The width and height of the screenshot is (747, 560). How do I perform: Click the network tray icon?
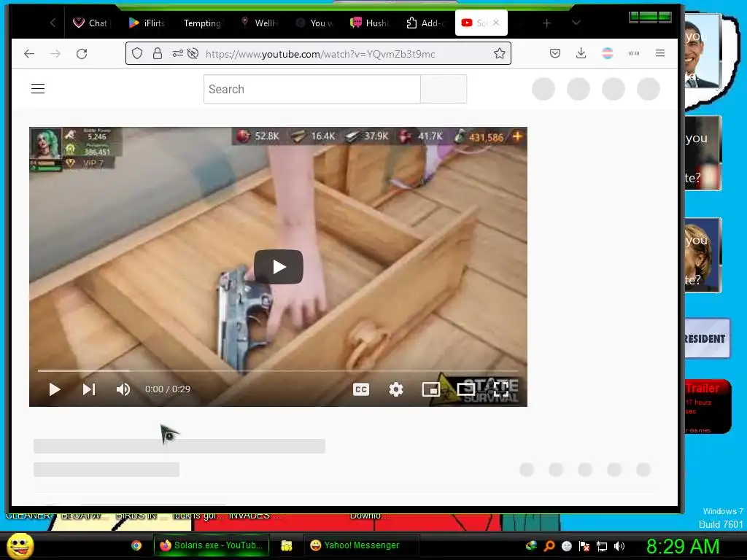click(602, 546)
